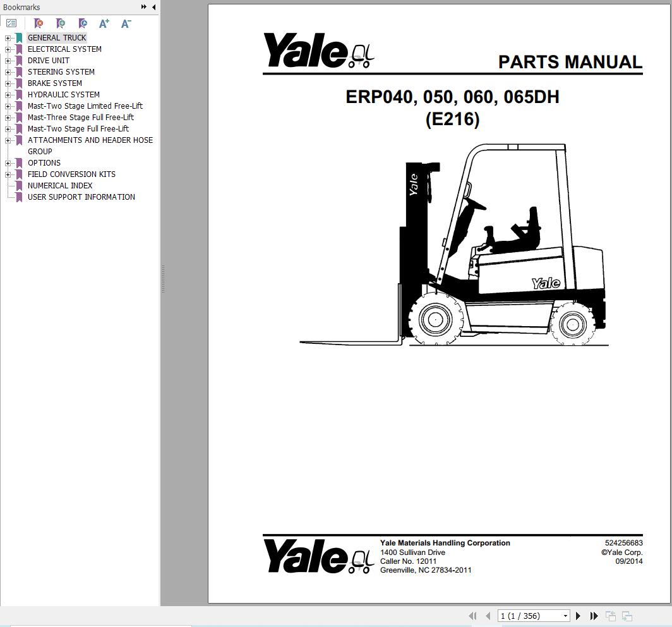The height and width of the screenshot is (627, 672).
Task: Add a new bookmark
Action: point(61,23)
